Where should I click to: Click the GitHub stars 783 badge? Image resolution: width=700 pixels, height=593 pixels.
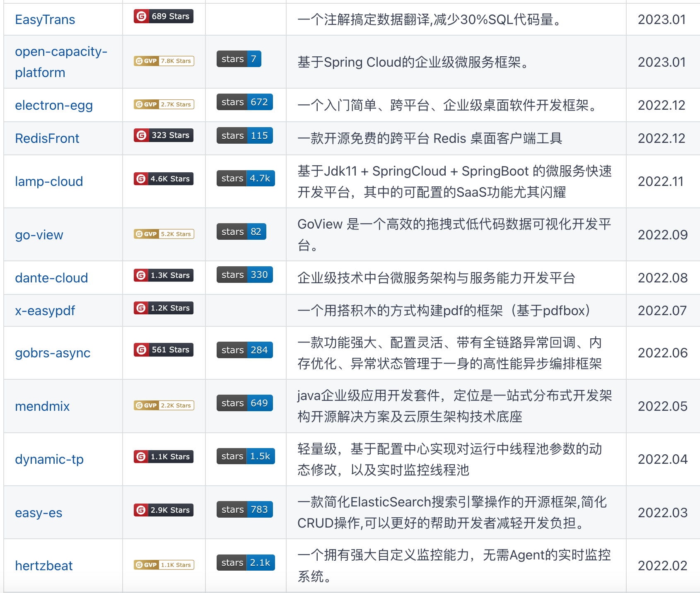click(x=245, y=509)
